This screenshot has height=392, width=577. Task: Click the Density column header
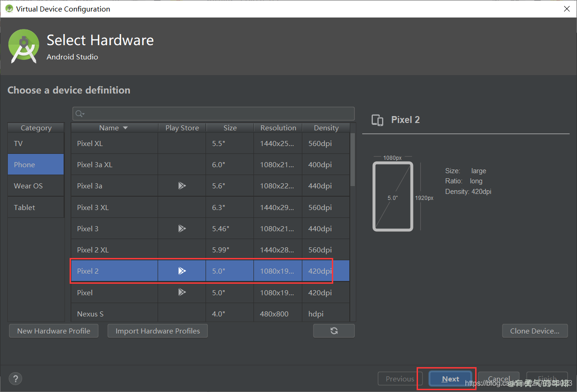(x=326, y=128)
